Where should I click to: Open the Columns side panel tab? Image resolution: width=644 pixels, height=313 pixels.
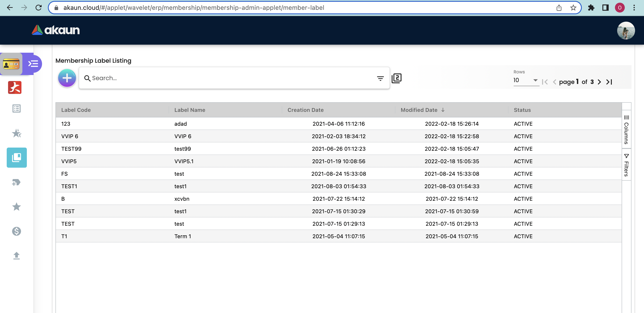coord(626,130)
